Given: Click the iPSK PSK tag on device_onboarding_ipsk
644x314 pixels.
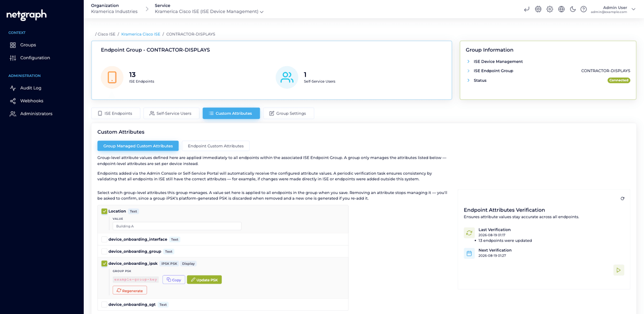Looking at the screenshot, I should [169, 264].
